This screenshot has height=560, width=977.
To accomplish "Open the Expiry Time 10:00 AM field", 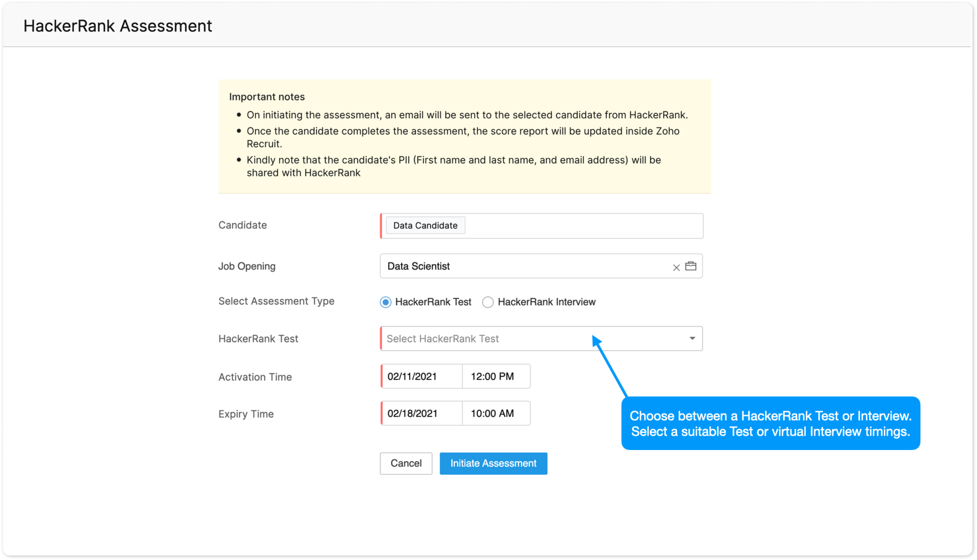I will click(496, 414).
